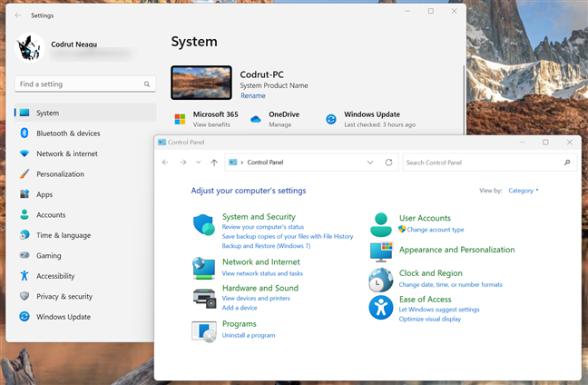Click the OneDrive Manage text

click(280, 124)
